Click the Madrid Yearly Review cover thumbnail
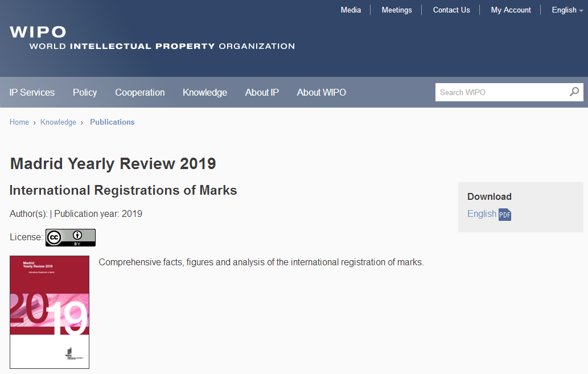This screenshot has height=374, width=588. click(50, 312)
